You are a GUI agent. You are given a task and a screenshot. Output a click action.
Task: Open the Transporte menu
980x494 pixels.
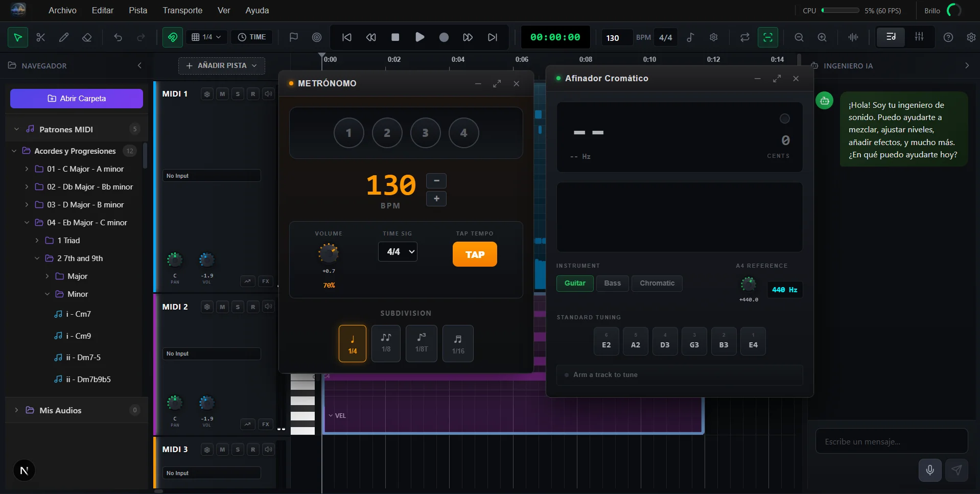tap(182, 10)
